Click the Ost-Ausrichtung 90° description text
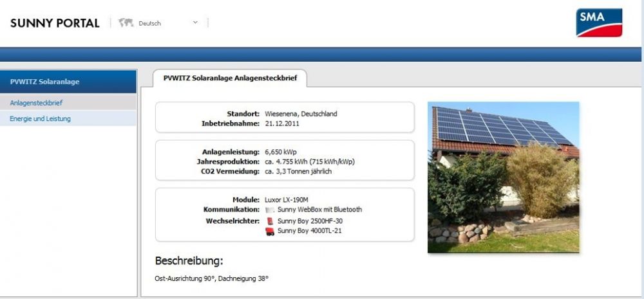644x299 pixels. point(211,279)
